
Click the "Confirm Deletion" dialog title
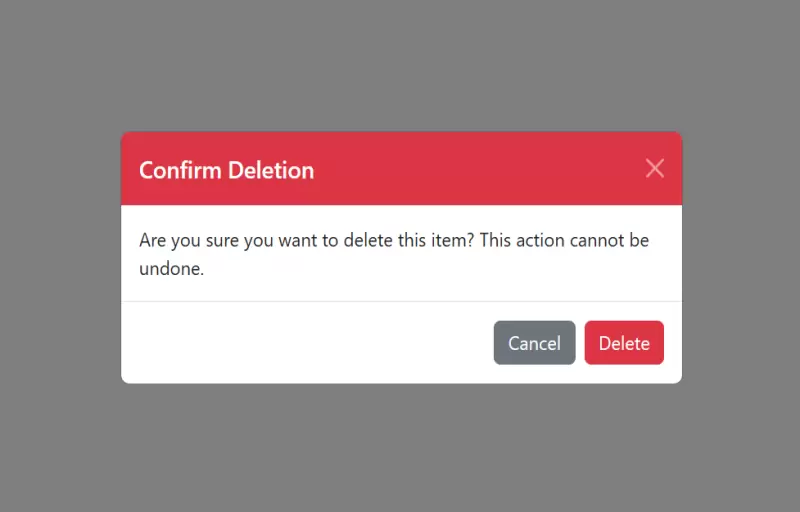coord(226,170)
